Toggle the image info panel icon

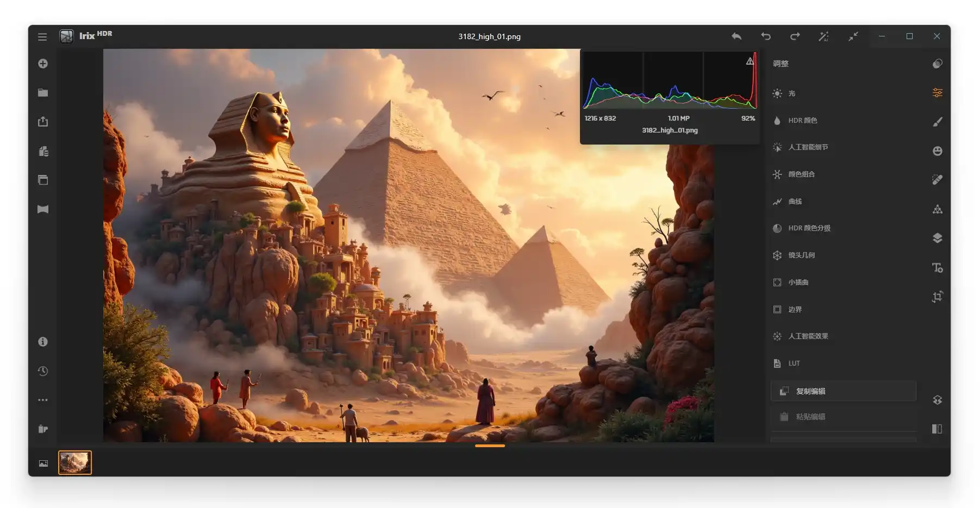point(43,342)
